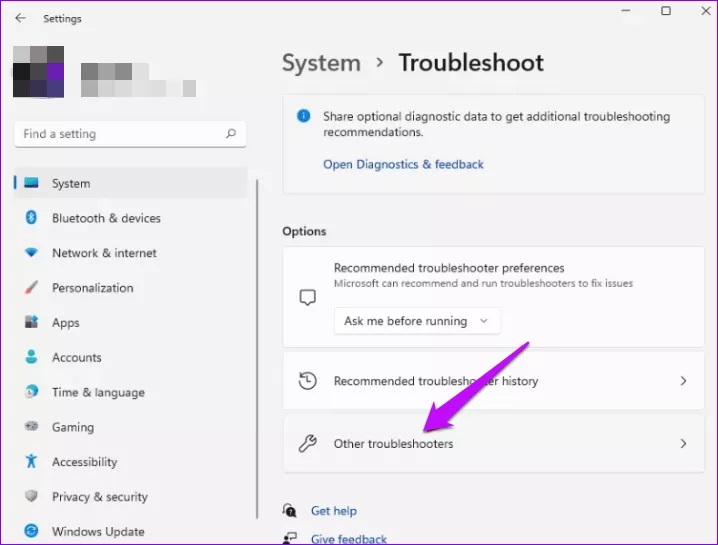This screenshot has height=545, width=718.
Task: Go to Privacy & security
Action: coord(131,496)
